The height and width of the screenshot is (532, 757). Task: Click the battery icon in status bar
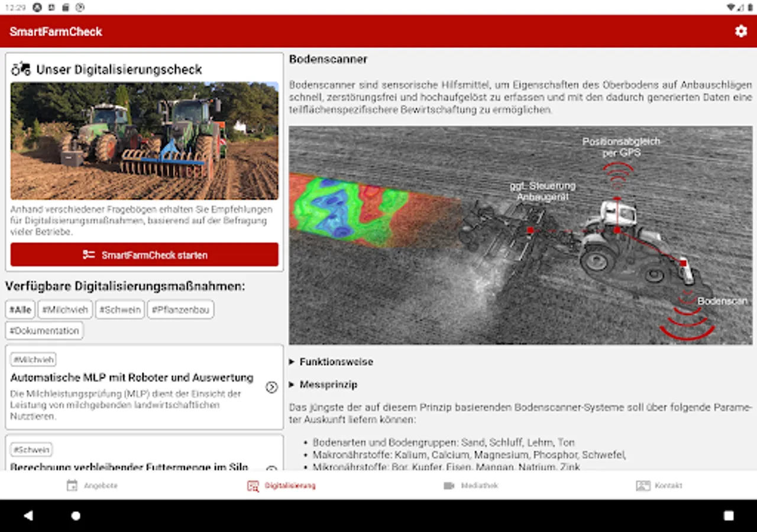750,7
